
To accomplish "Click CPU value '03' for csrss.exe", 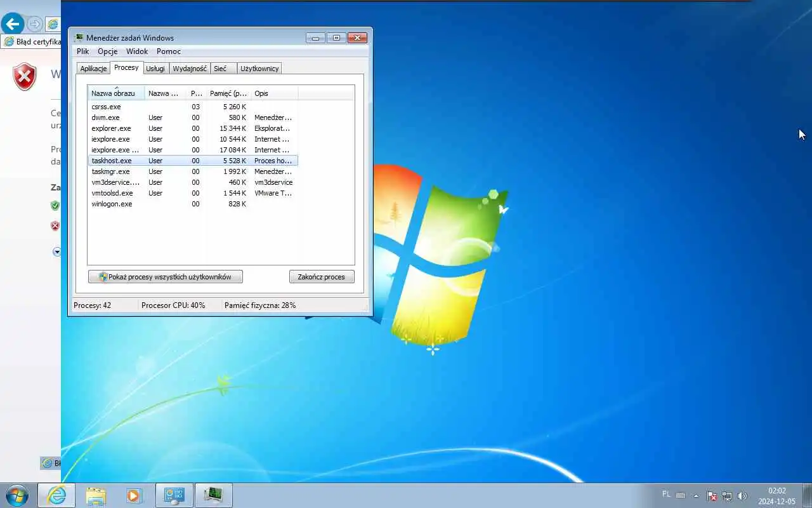I will coord(195,107).
